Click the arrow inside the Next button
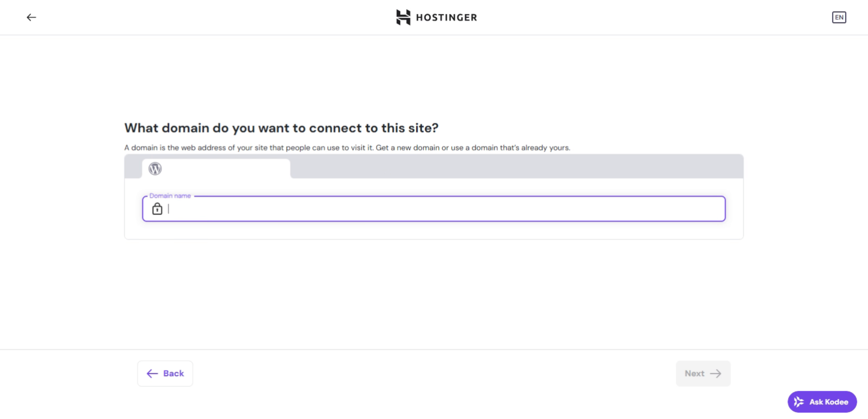868x419 pixels. (716, 373)
